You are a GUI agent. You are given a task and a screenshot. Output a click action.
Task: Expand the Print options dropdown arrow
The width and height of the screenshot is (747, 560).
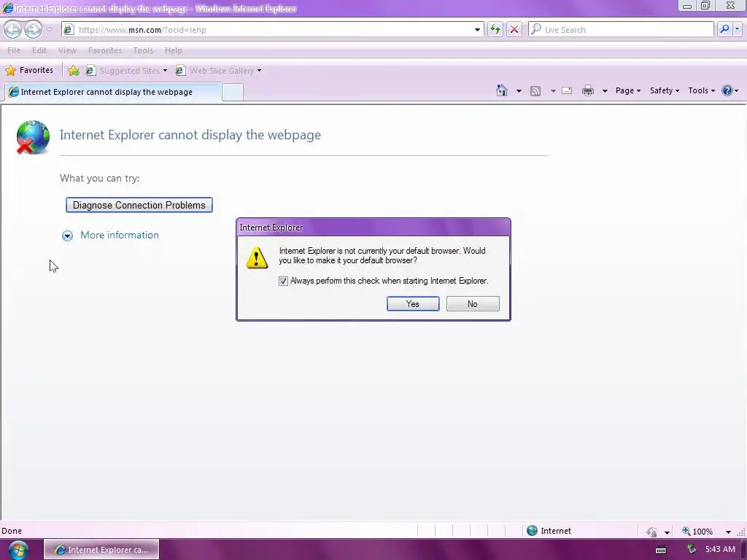point(605,90)
